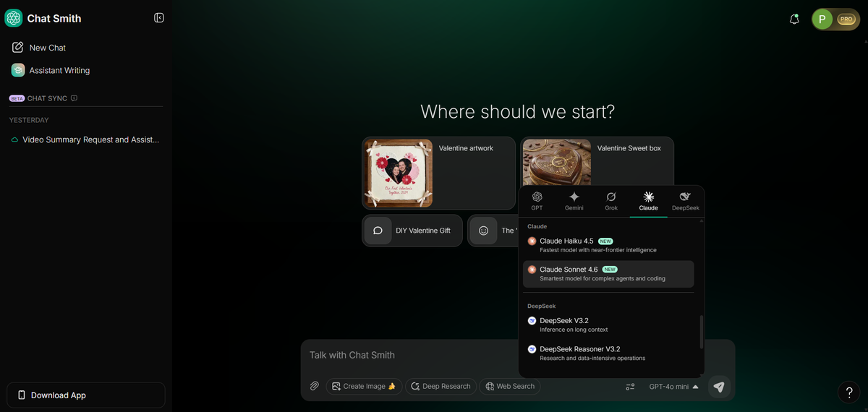Open the help question mark button
The width and height of the screenshot is (868, 412).
pyautogui.click(x=849, y=392)
